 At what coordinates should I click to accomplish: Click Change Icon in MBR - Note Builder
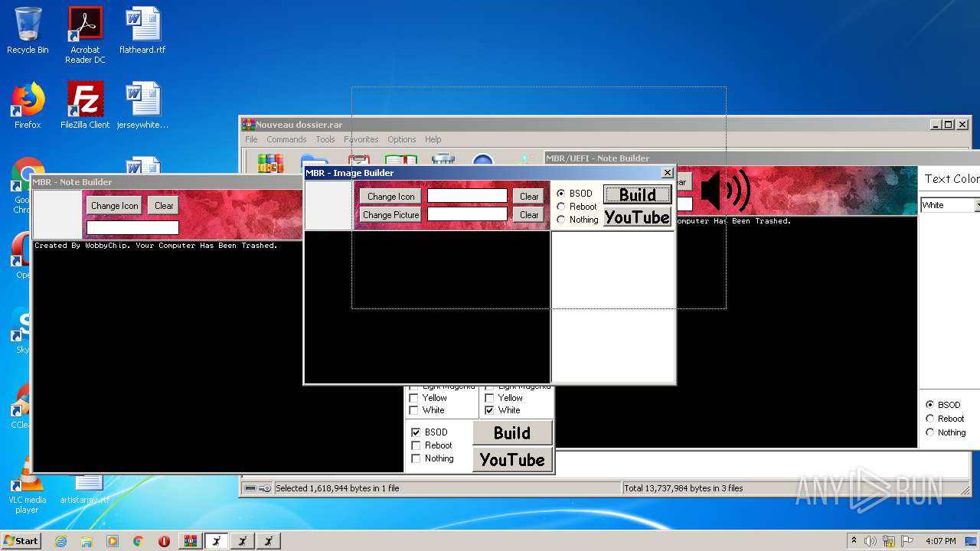point(115,206)
